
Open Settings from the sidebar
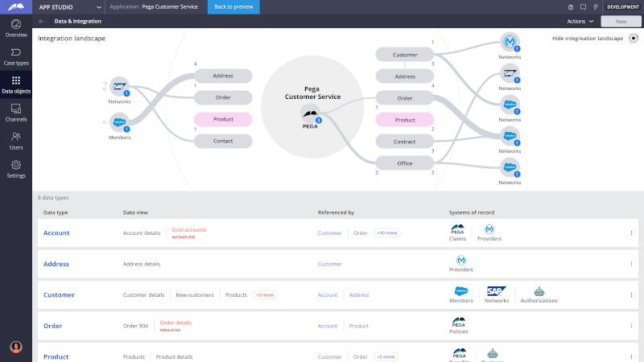click(16, 168)
